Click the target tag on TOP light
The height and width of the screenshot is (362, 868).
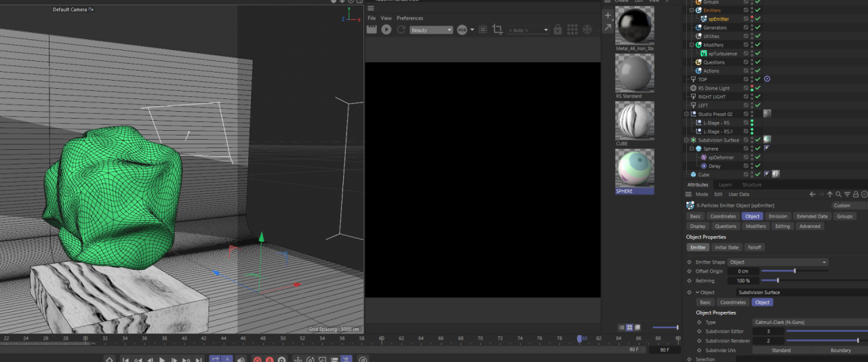tap(767, 79)
